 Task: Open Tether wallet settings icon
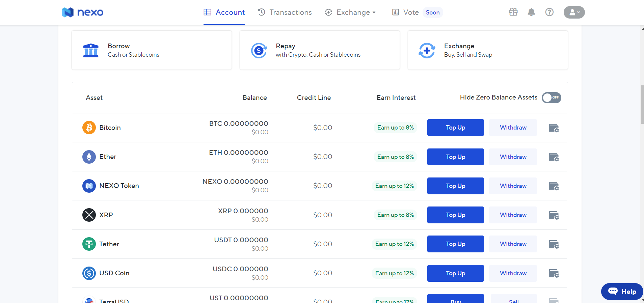(554, 244)
